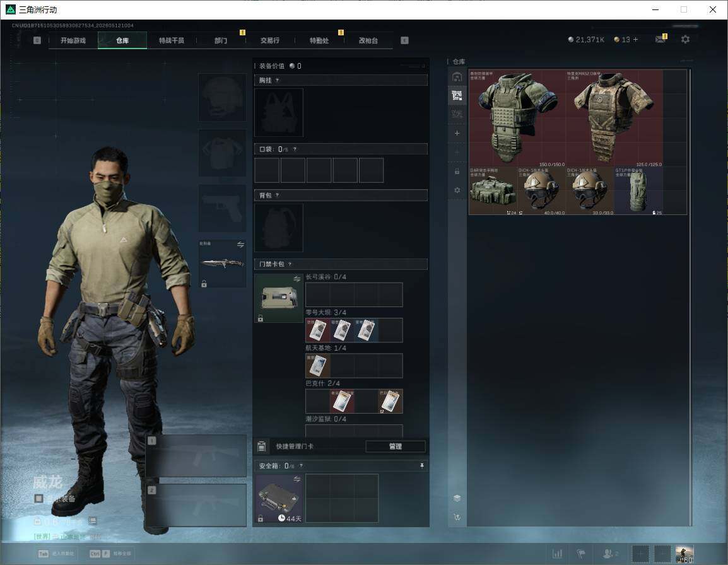Show help for 门禁卡包 section
Viewport: 728px width, 565px height.
pos(290,264)
